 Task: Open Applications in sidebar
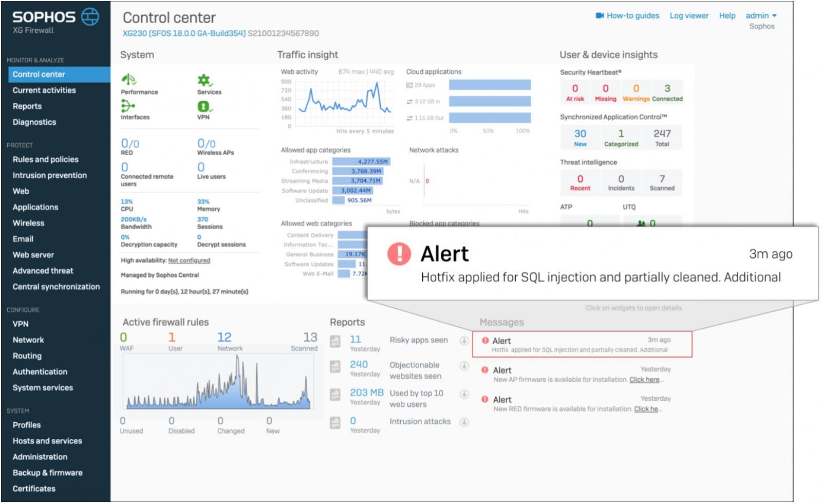coord(35,207)
